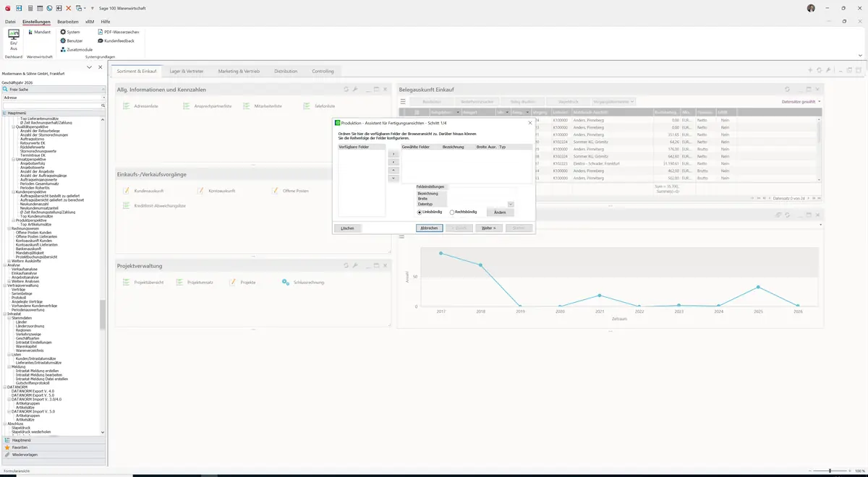Open the Datentyp dropdown in Feldeinstellungen
This screenshot has width=868, height=477.
pos(511,205)
